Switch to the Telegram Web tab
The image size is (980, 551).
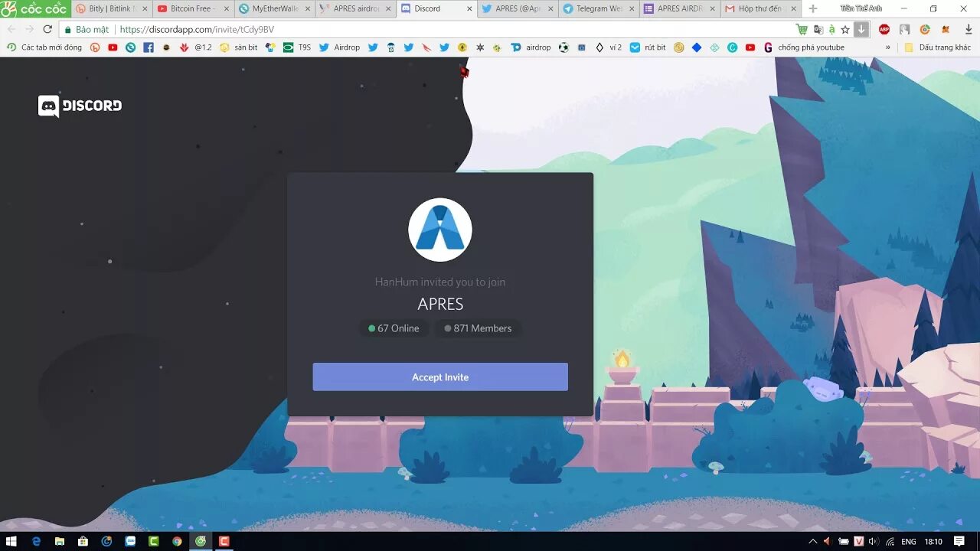pyautogui.click(x=599, y=8)
